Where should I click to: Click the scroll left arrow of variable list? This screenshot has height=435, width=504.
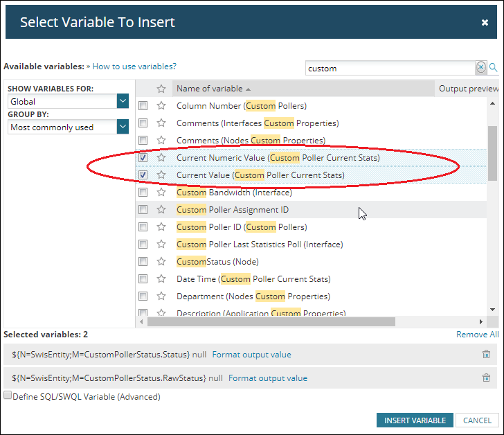click(x=141, y=321)
